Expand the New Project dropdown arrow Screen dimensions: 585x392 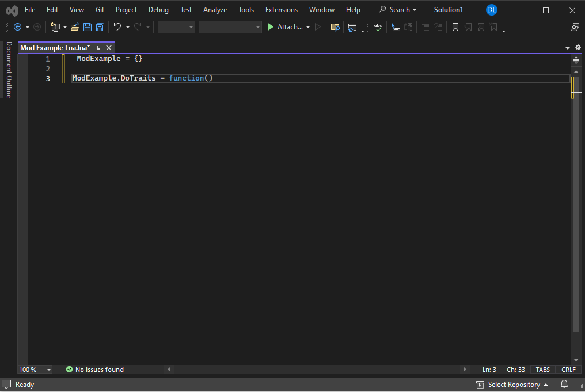[x=65, y=27]
